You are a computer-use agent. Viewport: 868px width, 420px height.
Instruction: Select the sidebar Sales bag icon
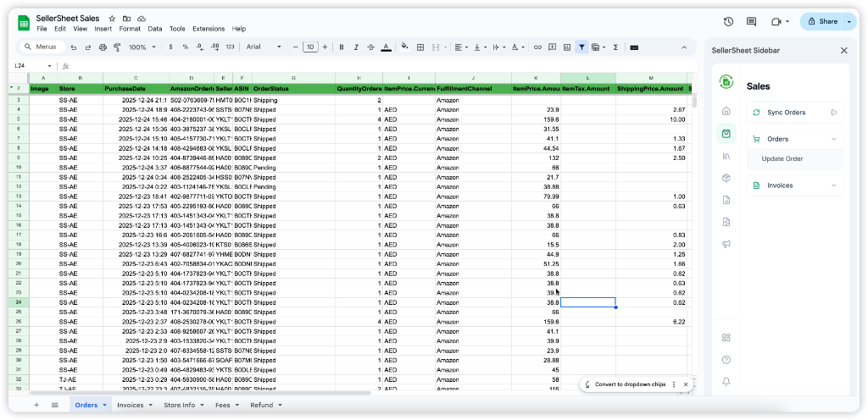pyautogui.click(x=726, y=133)
